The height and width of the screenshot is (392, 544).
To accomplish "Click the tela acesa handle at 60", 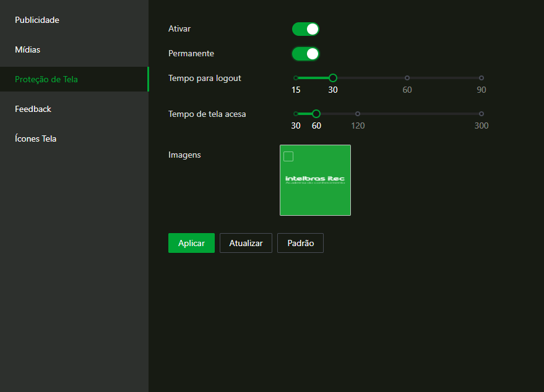I will click(x=316, y=114).
